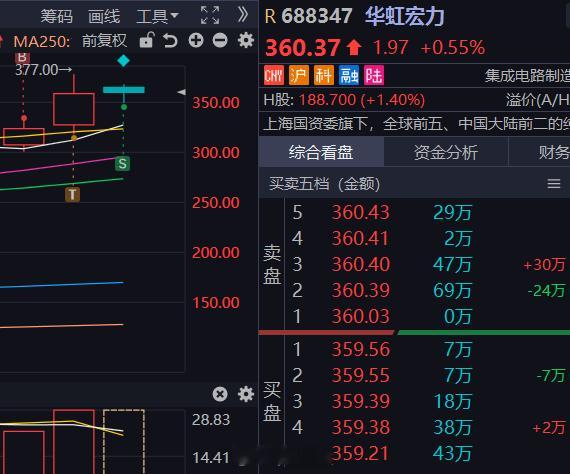Select buy price 359.21
This screenshot has height=474, width=570.
pos(360,453)
